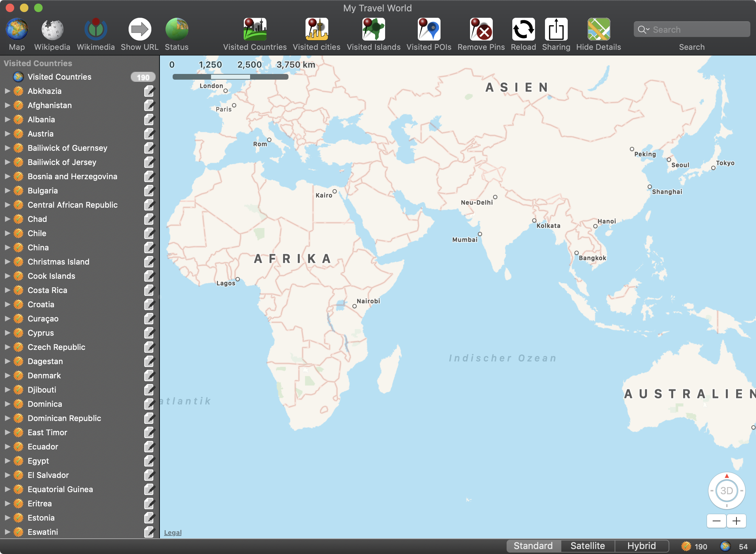Open the Sharing icon
Screen dimensions: 756x554
pos(556,30)
